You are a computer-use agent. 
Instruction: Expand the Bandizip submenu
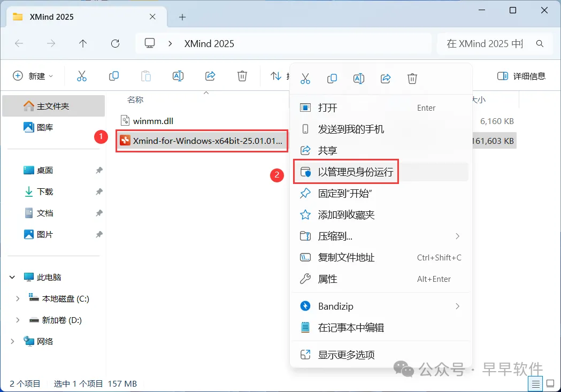coord(381,306)
